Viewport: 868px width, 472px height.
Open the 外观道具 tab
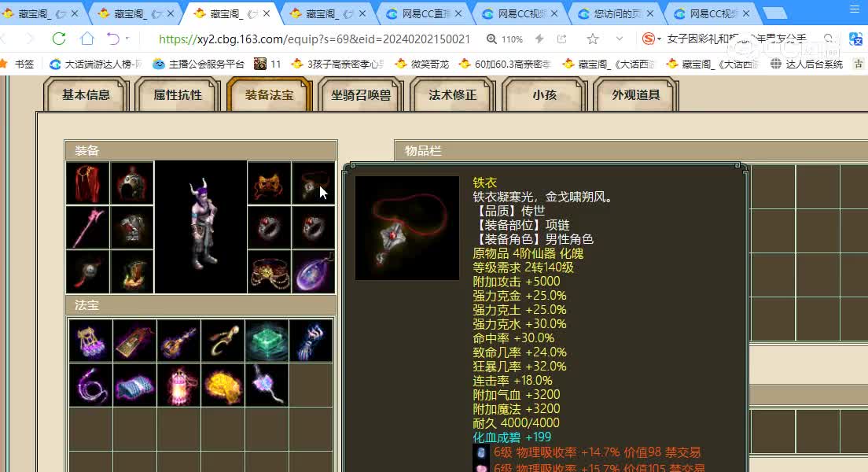click(635, 94)
